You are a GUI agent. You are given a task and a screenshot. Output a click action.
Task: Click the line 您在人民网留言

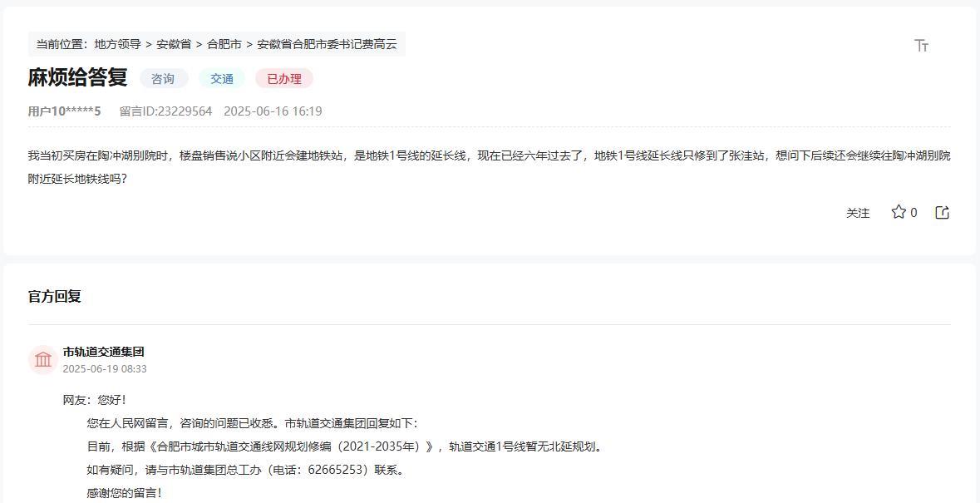(x=252, y=424)
